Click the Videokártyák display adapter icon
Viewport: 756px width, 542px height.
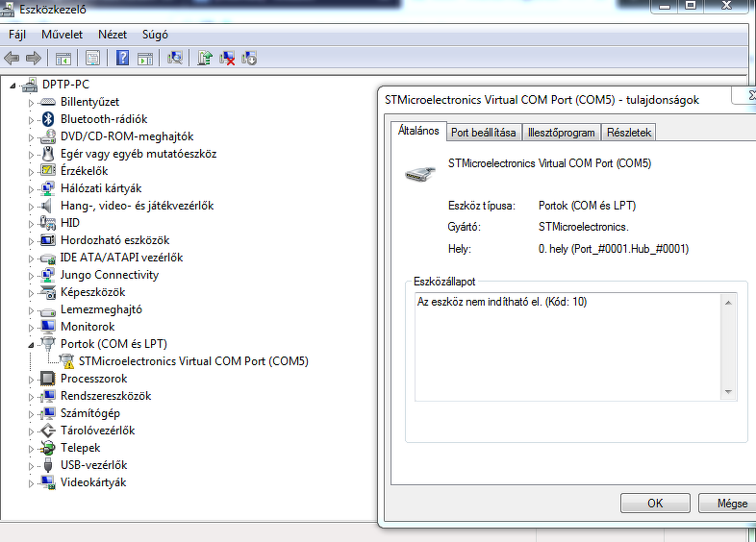48,482
